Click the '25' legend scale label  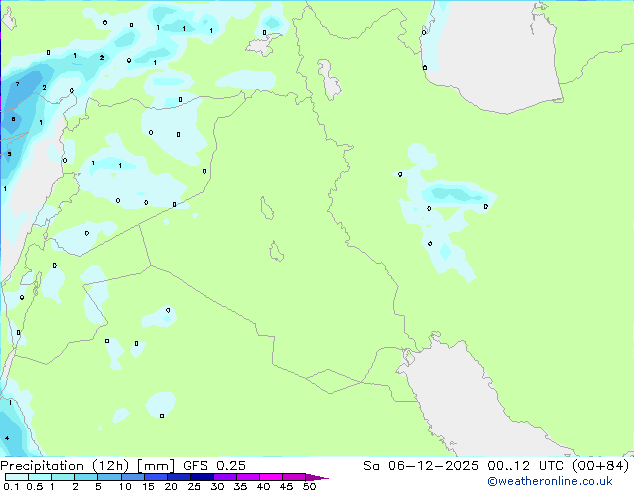194,486
